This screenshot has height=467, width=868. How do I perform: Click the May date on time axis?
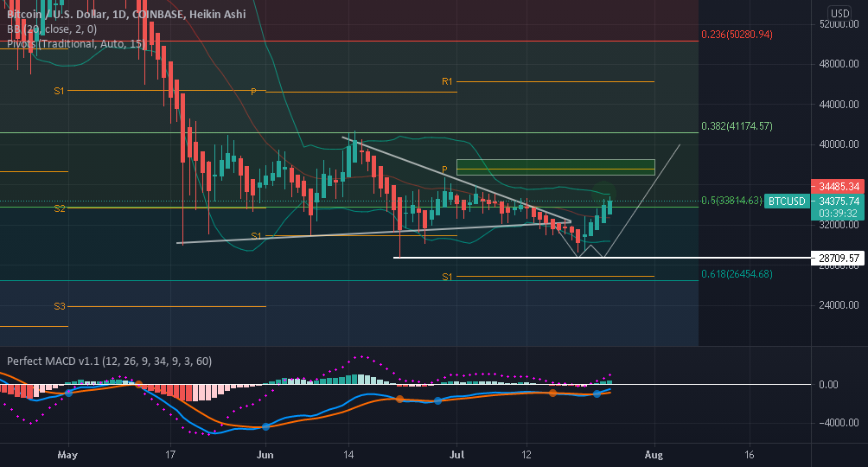(67, 455)
